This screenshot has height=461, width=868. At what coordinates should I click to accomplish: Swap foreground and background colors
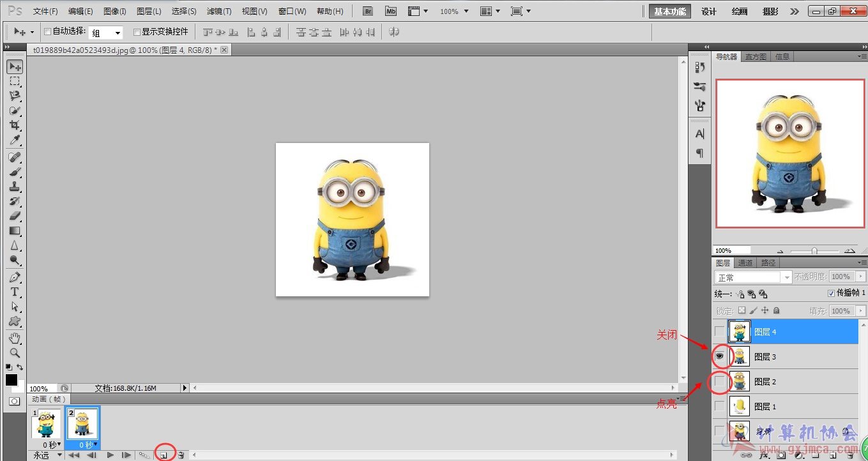pyautogui.click(x=20, y=367)
